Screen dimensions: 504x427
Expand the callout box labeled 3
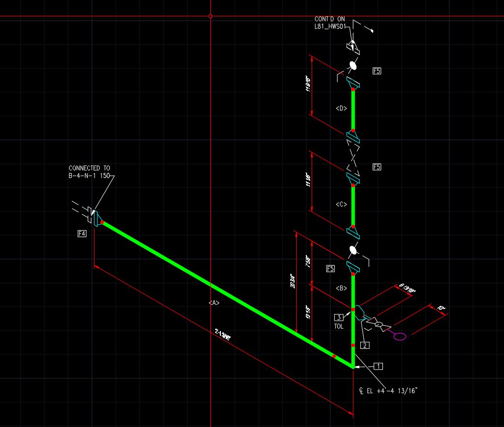(x=338, y=317)
